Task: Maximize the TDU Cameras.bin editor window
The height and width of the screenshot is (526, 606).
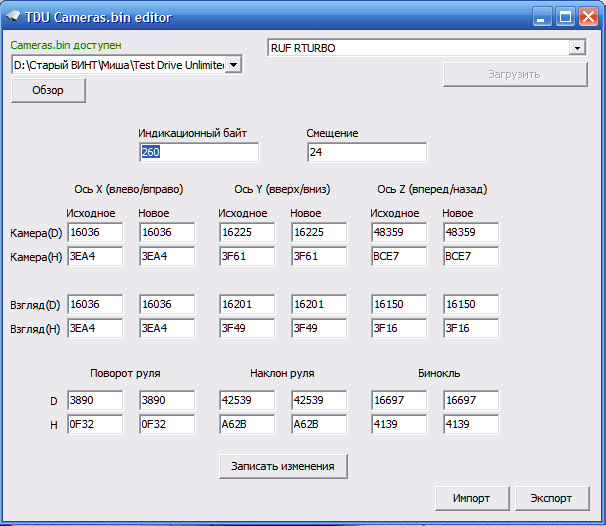Action: pos(565,17)
